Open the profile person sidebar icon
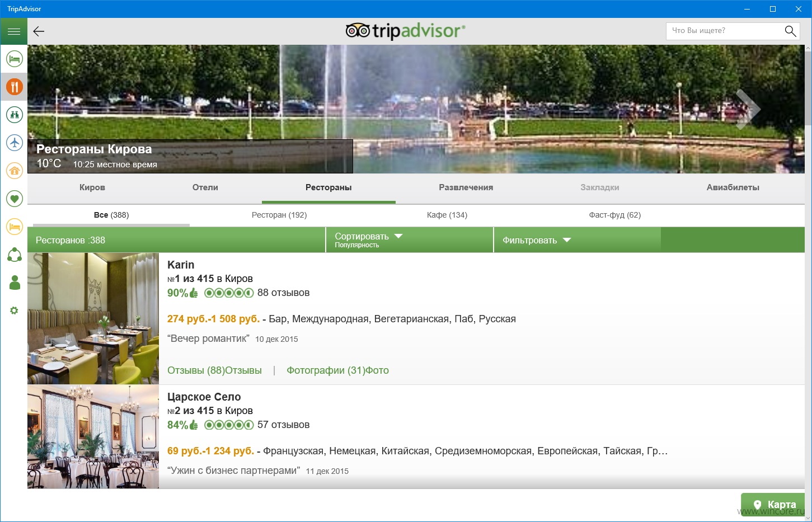This screenshot has height=522, width=812. 15,283
